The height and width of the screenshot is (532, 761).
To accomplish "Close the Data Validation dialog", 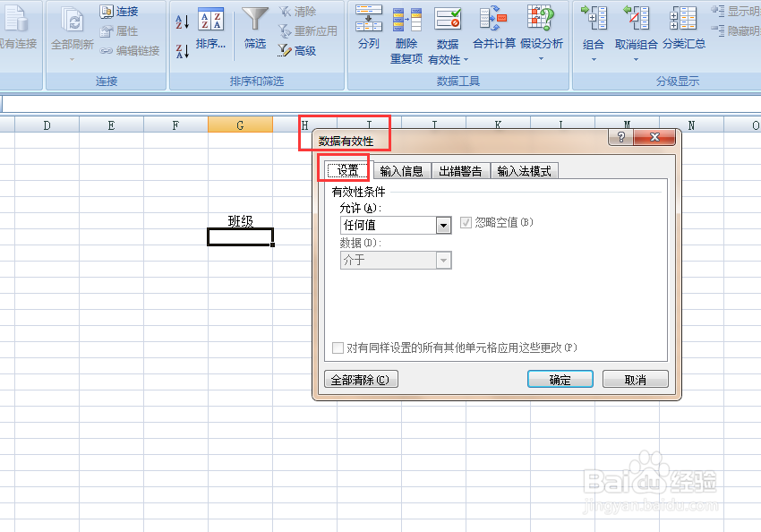I will (654, 137).
